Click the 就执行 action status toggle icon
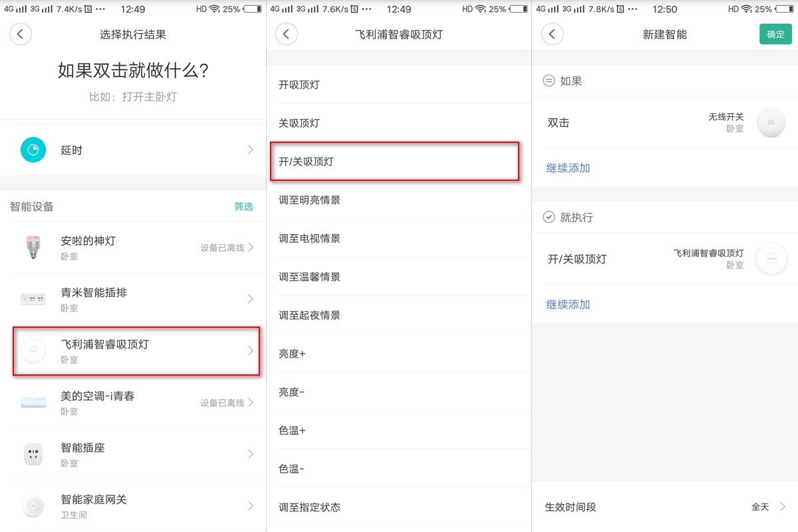 [x=548, y=216]
